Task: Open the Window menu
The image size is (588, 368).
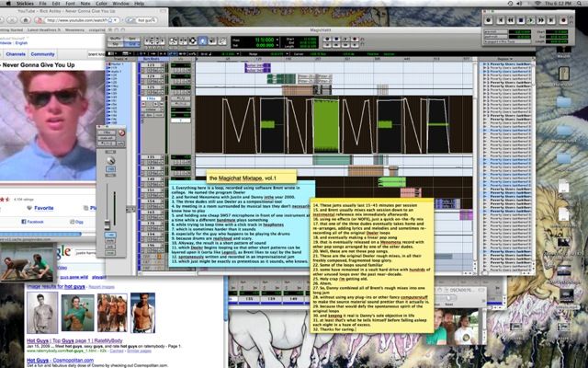Action: tap(120, 4)
